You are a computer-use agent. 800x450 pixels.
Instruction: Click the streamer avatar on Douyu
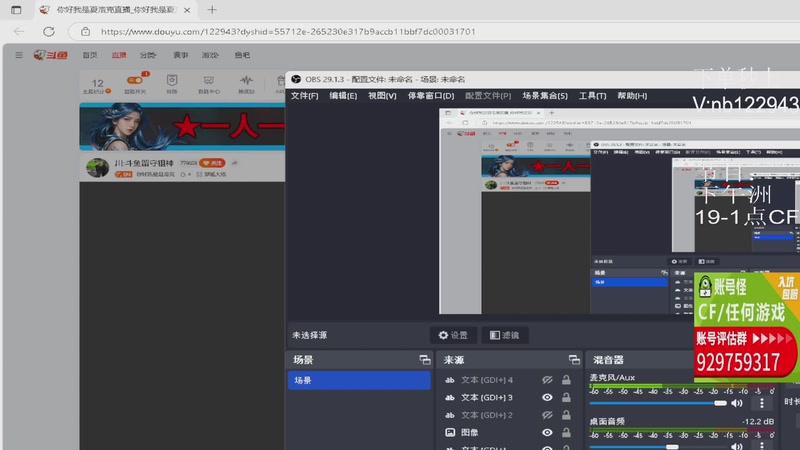97,168
